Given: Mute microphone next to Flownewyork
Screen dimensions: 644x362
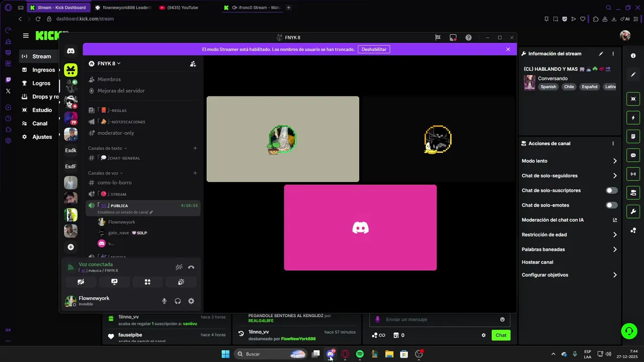Looking at the screenshot, I should [164, 301].
